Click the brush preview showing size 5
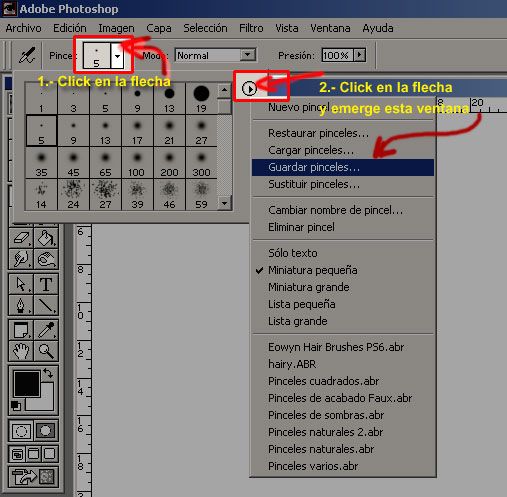507x497 pixels. (97, 56)
